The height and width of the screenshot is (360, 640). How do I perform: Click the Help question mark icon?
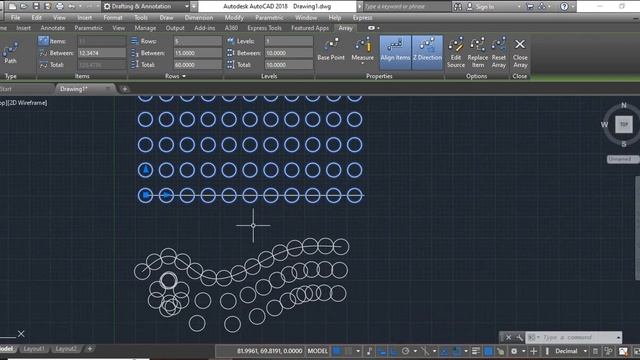point(564,7)
